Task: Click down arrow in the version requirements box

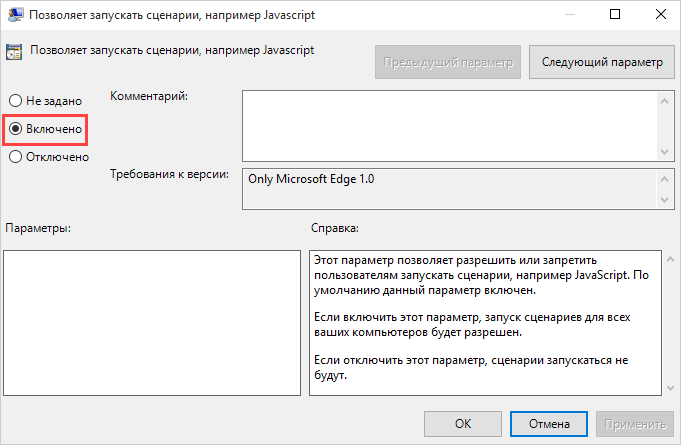Action: (x=664, y=202)
